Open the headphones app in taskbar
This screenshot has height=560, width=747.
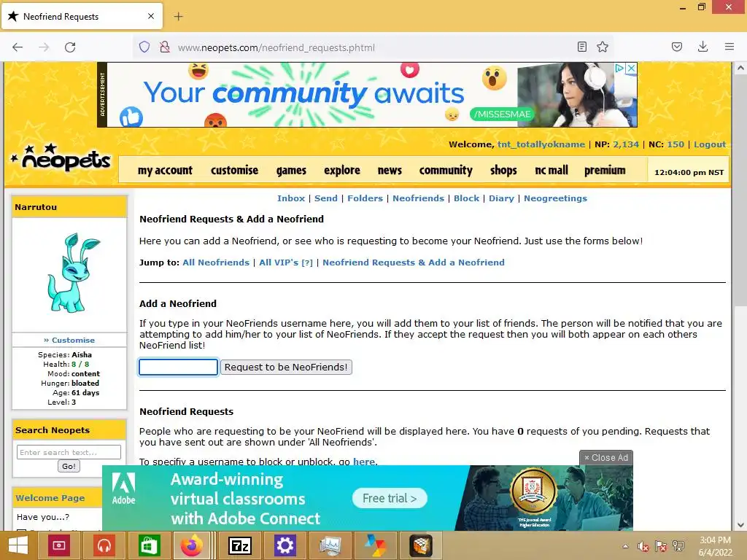coord(104,545)
